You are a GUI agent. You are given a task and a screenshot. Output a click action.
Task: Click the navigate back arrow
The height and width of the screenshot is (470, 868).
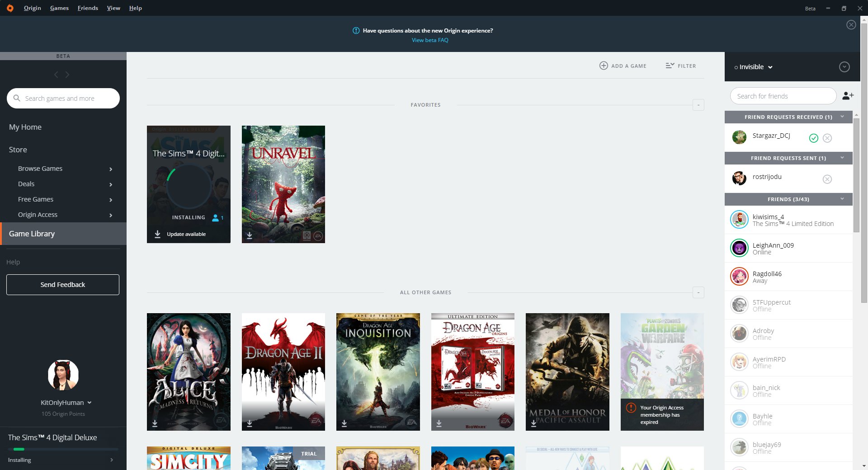[56, 75]
